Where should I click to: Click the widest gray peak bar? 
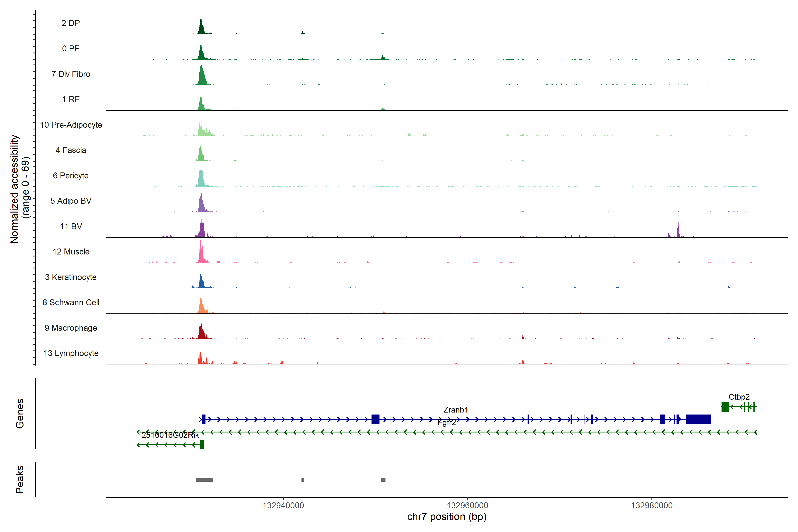click(x=205, y=480)
